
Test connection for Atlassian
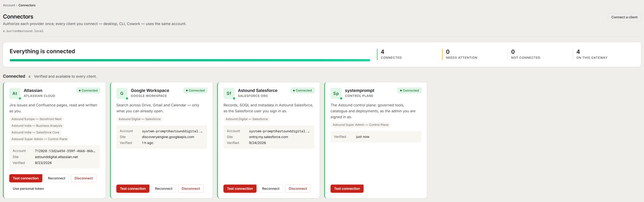pos(26,178)
